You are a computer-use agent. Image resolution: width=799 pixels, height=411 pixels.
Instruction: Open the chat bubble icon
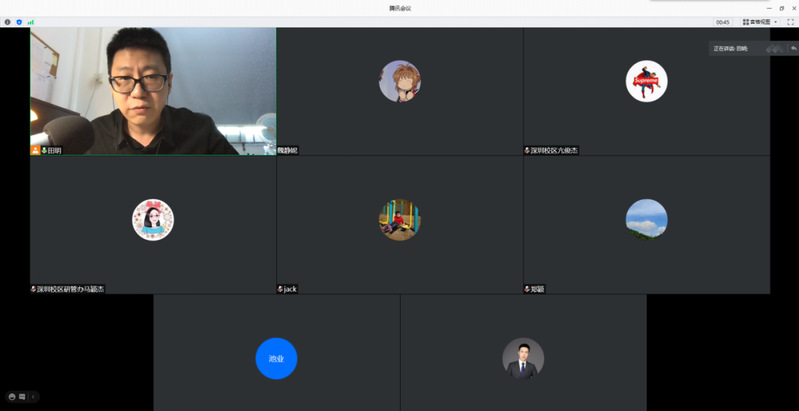click(x=22, y=397)
